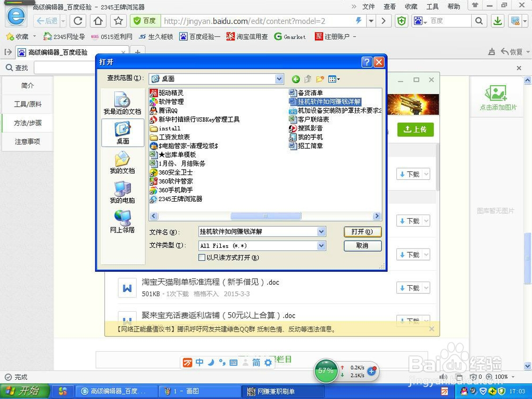Open the view menu icon in the Open dialog

tap(334, 79)
